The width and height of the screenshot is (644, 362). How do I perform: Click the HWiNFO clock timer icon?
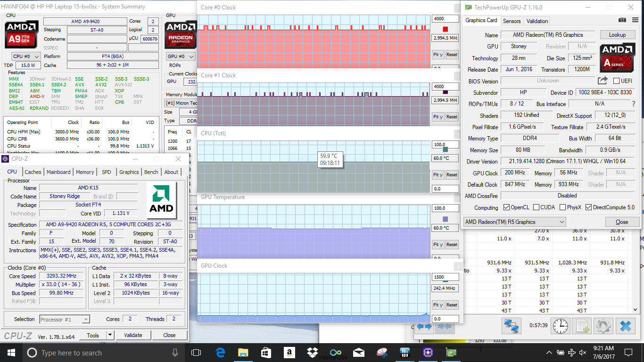click(561, 326)
